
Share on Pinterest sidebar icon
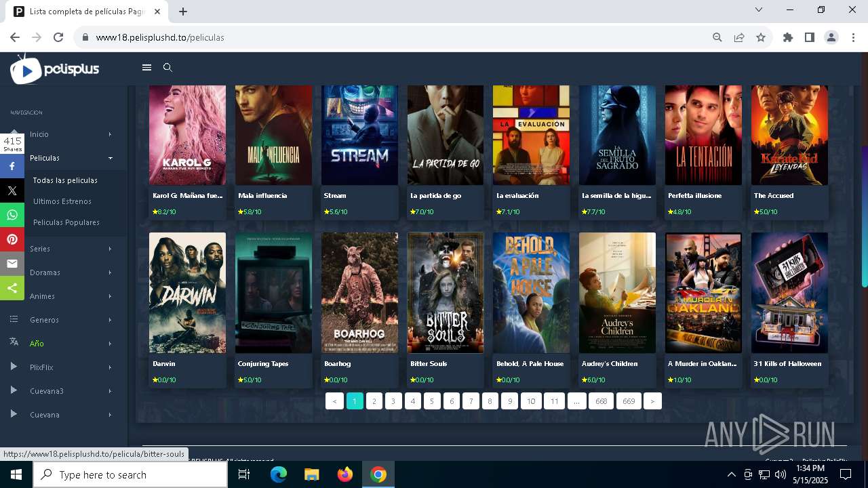[12, 239]
